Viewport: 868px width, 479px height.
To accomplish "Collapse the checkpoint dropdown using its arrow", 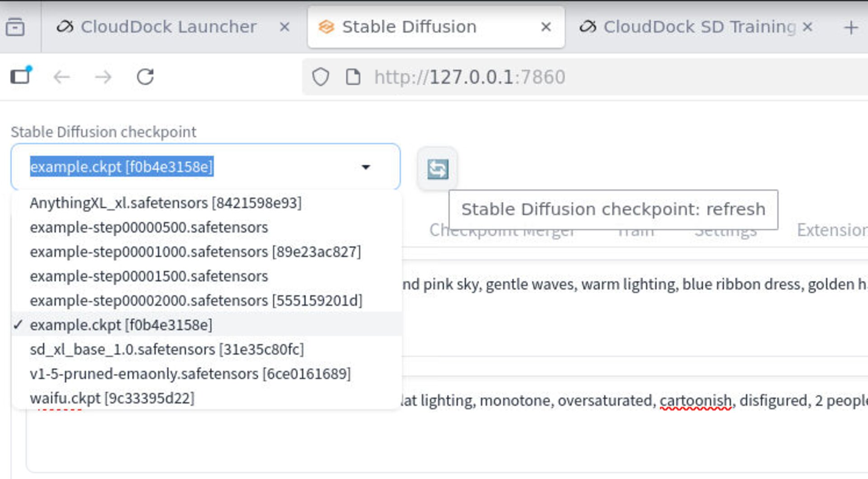I will point(366,167).
